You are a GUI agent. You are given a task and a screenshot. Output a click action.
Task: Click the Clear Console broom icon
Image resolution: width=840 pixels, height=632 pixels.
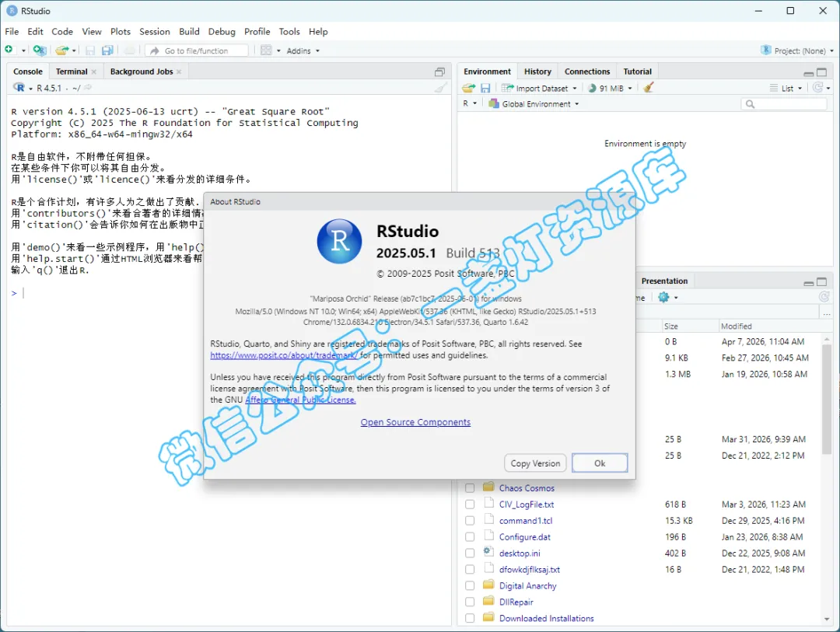point(441,87)
